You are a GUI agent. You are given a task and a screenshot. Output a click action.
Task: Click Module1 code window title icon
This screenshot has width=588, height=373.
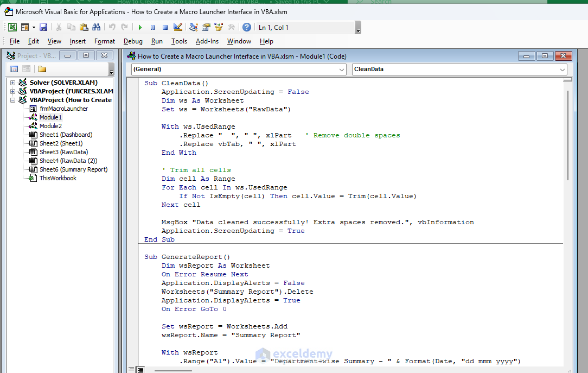(x=131, y=56)
